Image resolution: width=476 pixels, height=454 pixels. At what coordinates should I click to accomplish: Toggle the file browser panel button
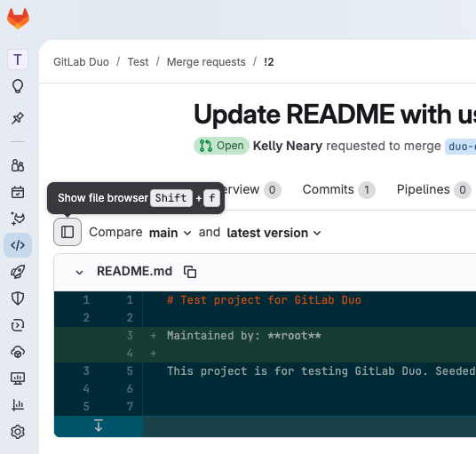[67, 232]
